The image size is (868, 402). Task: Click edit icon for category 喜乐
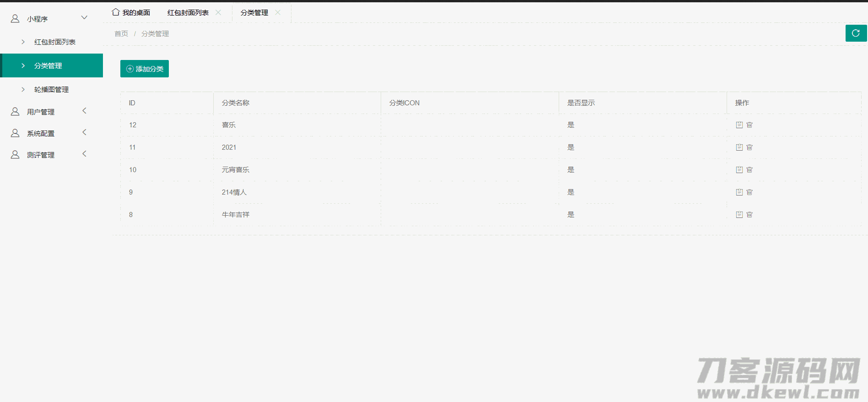[739, 125]
